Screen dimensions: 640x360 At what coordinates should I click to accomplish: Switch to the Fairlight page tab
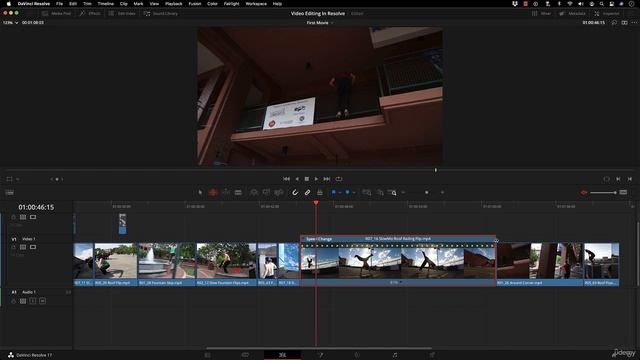[x=395, y=355]
